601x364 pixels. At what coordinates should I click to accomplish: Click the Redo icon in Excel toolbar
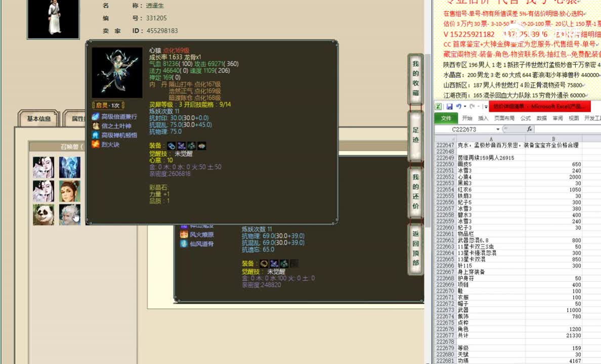click(472, 107)
